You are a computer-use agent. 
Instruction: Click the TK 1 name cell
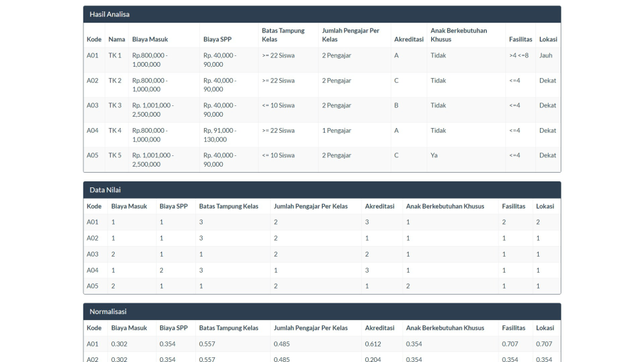click(115, 55)
